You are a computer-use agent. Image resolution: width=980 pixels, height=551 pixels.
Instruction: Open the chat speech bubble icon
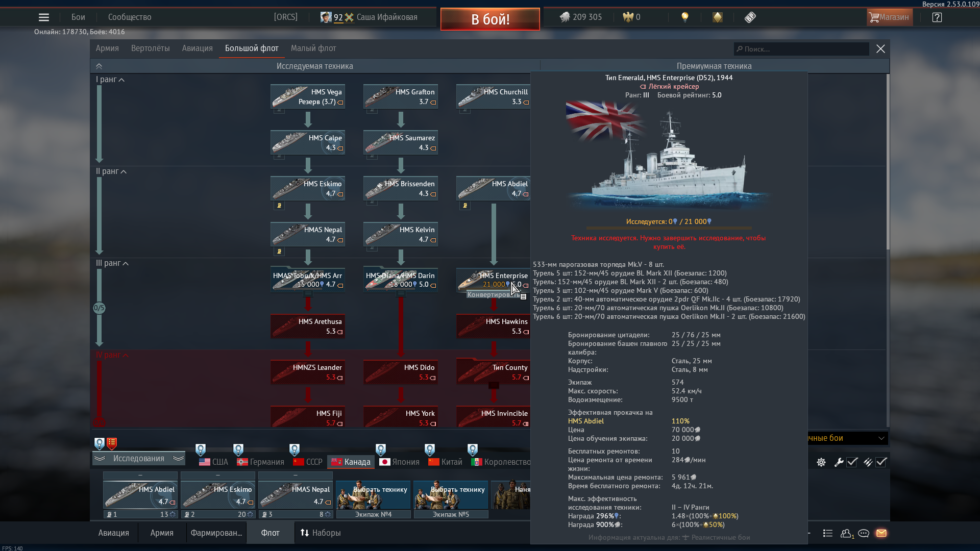click(864, 533)
